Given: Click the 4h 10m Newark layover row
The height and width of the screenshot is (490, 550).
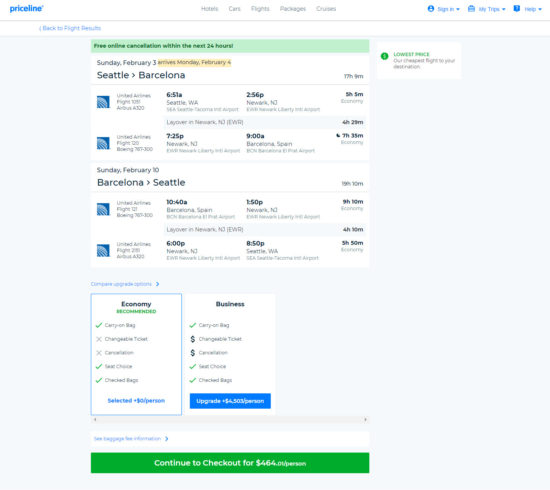Looking at the screenshot, I should [265, 229].
